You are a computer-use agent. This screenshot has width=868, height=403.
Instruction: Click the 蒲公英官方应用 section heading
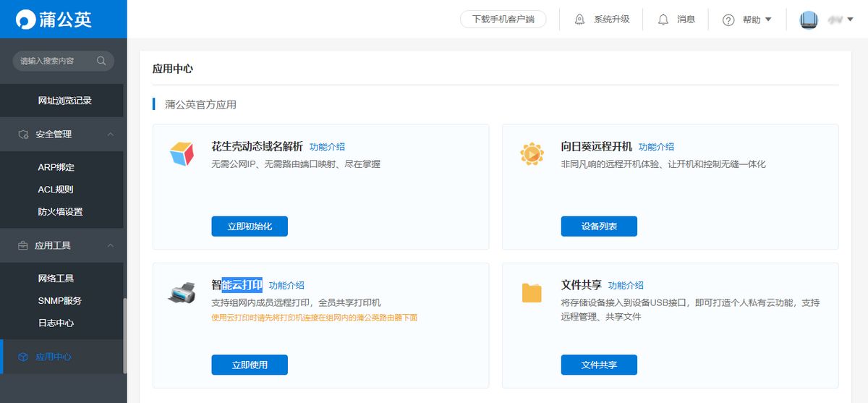[x=200, y=104]
